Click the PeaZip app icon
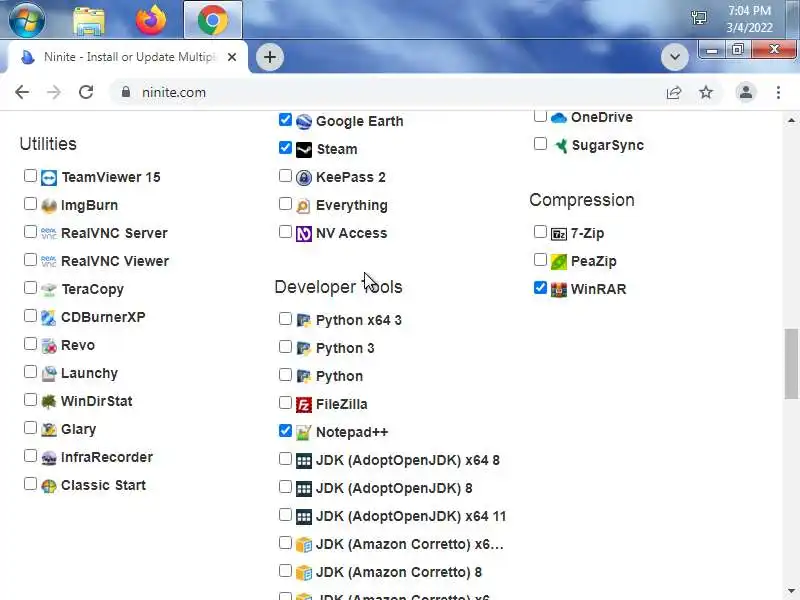Screen dimensions: 800x600 559,262
